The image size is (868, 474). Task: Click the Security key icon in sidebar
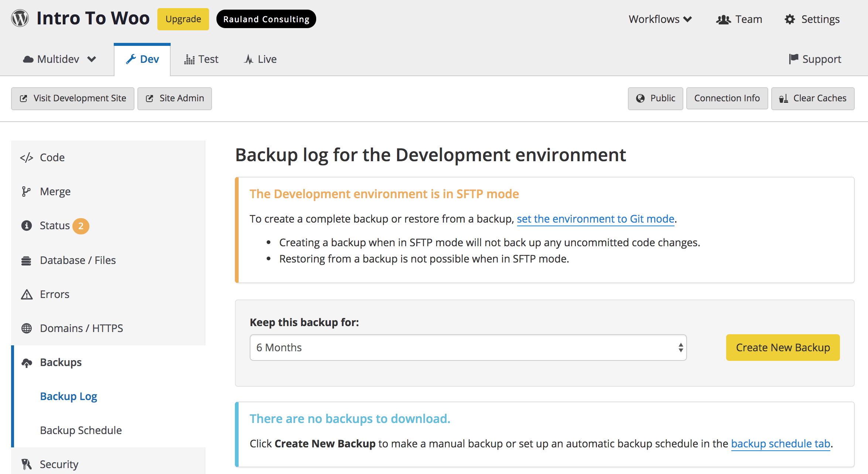tap(26, 464)
